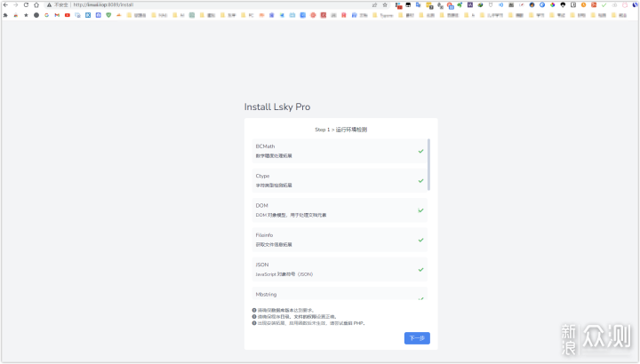Open the browser home page icon

coord(36,4)
